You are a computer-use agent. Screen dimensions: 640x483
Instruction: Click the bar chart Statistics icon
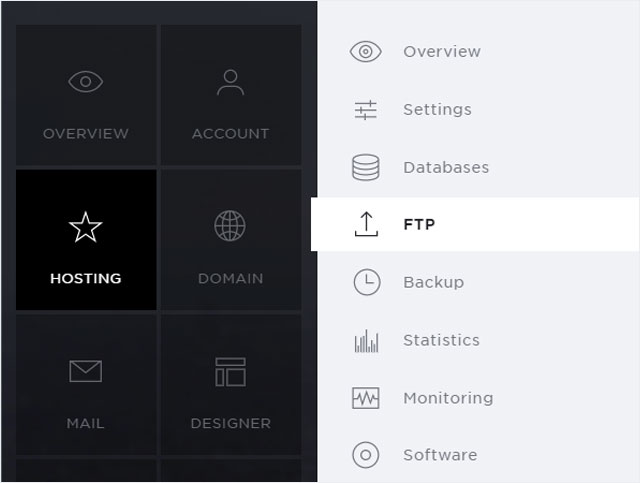[x=366, y=341]
